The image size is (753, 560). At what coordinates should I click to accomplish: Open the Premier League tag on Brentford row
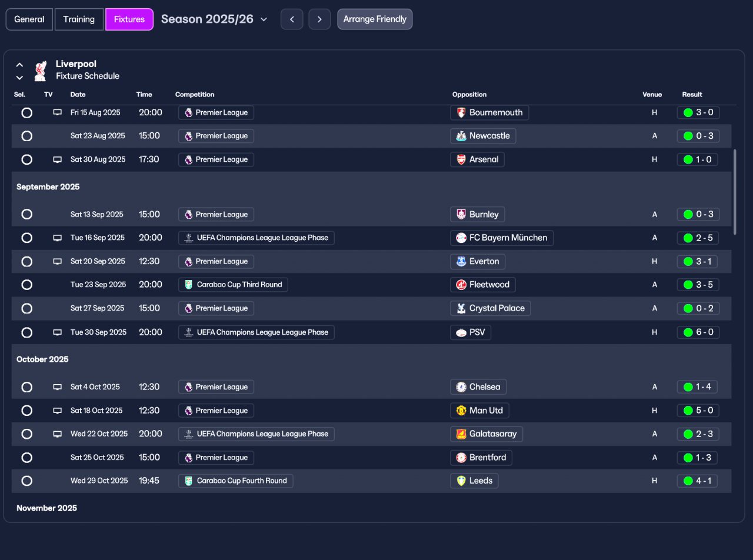[x=216, y=458]
